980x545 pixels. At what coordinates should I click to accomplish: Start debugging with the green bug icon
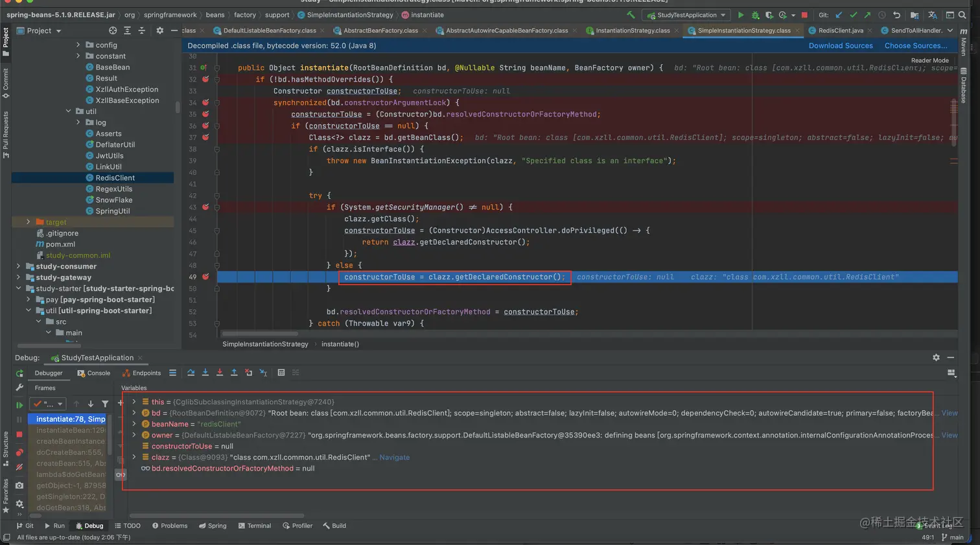[x=755, y=15]
